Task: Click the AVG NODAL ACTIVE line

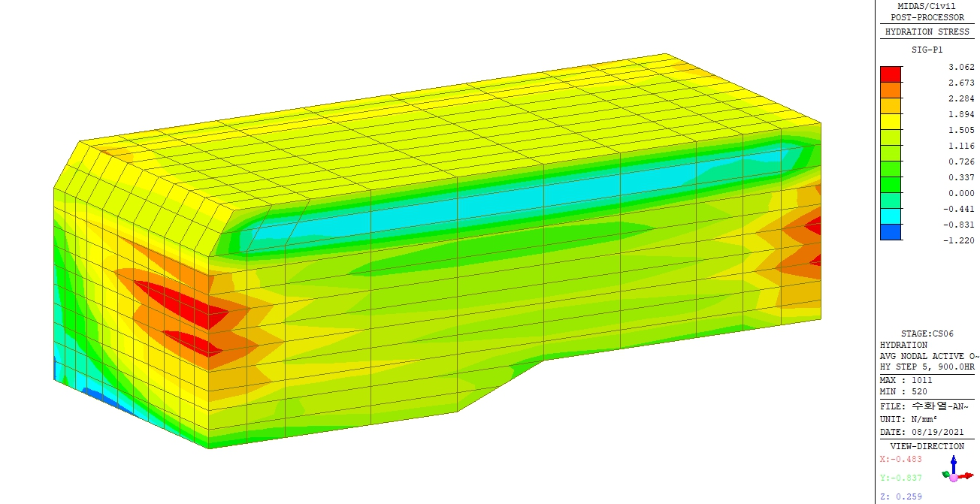Action: 930,356
